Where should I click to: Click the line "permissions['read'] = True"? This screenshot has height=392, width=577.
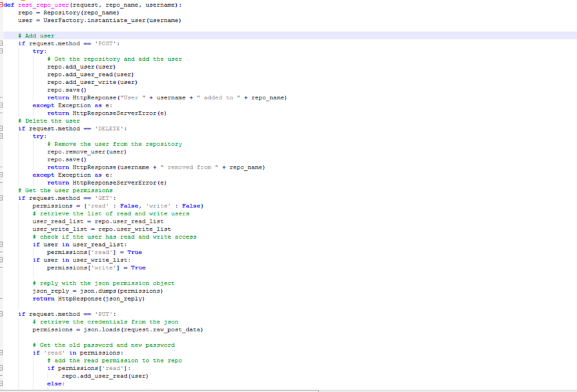pos(94,252)
